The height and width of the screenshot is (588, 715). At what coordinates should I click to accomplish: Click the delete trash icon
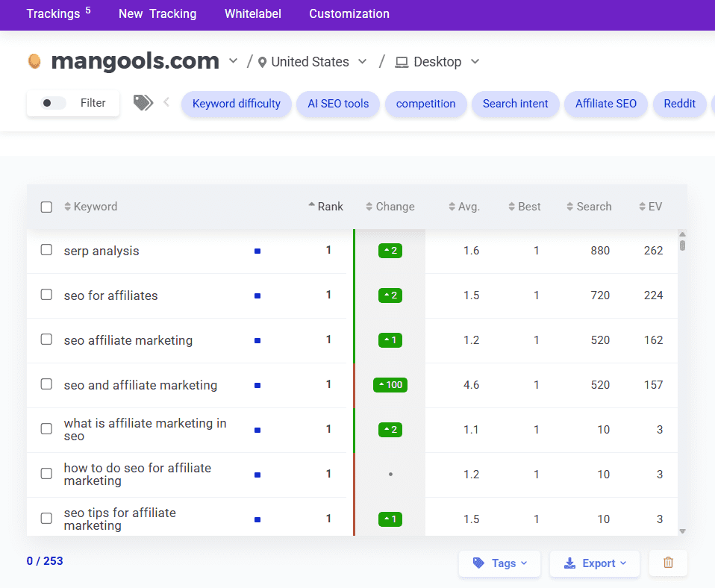(x=667, y=563)
